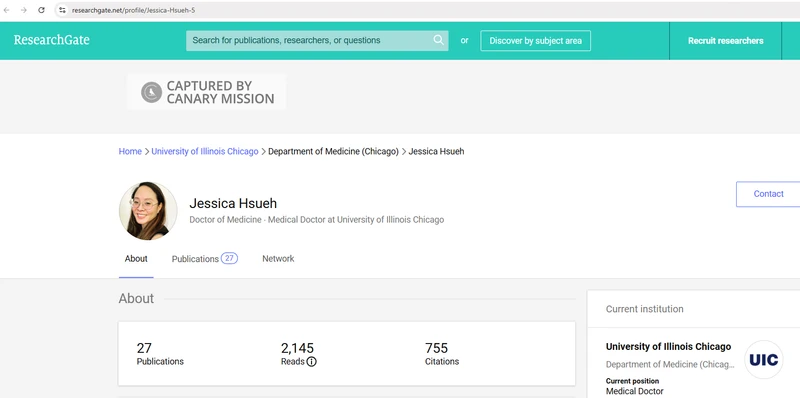Click the 2,145 Reads statistic
This screenshot has height=398, width=800.
[x=298, y=354]
